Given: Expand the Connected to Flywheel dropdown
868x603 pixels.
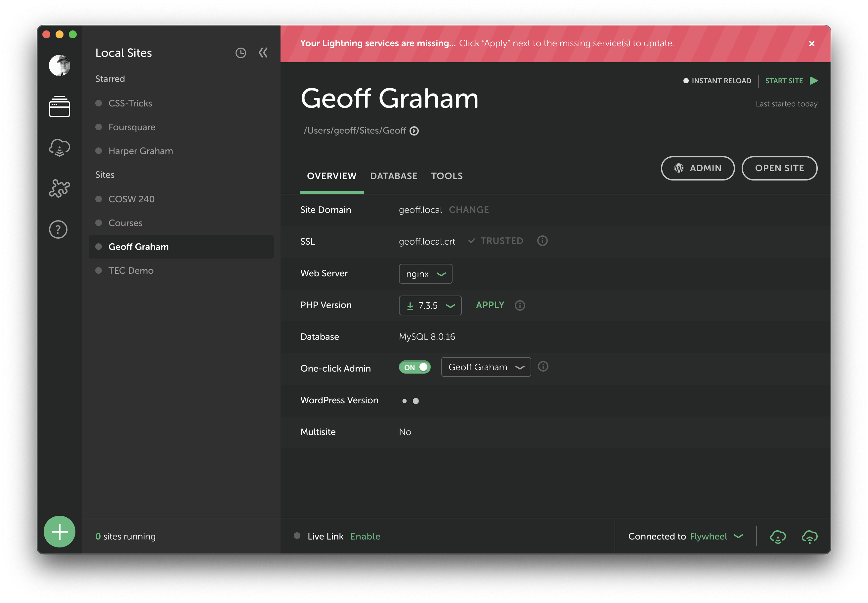Looking at the screenshot, I should pyautogui.click(x=738, y=536).
